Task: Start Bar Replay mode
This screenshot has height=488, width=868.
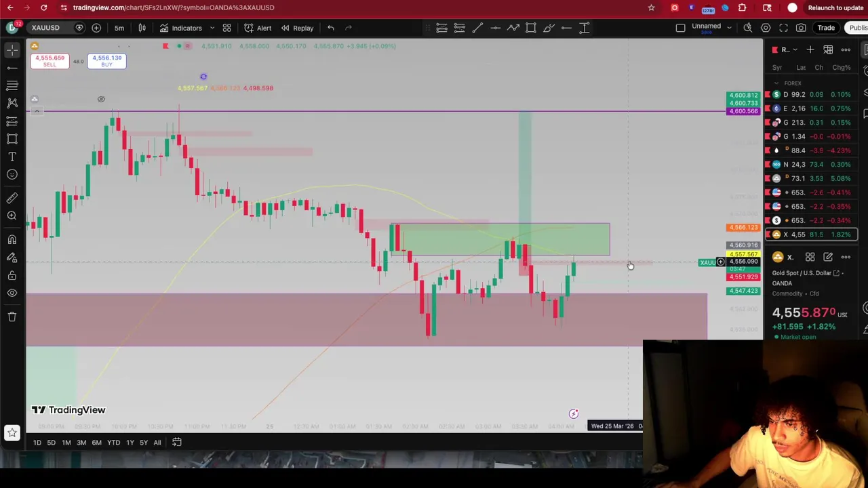Action: click(x=298, y=28)
